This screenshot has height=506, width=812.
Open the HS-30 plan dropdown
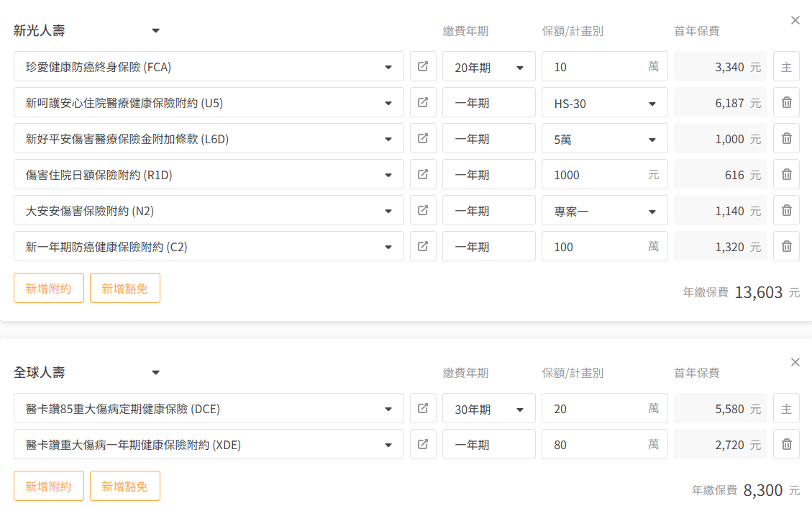604,103
